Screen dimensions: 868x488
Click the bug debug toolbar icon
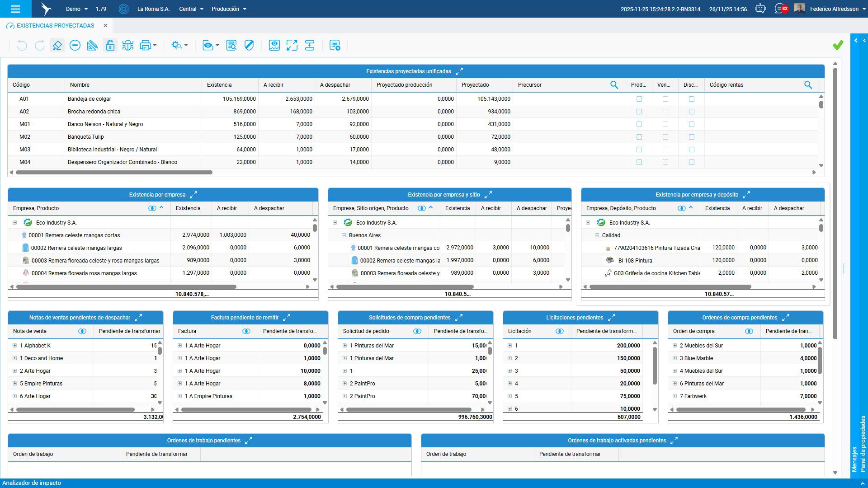click(128, 45)
